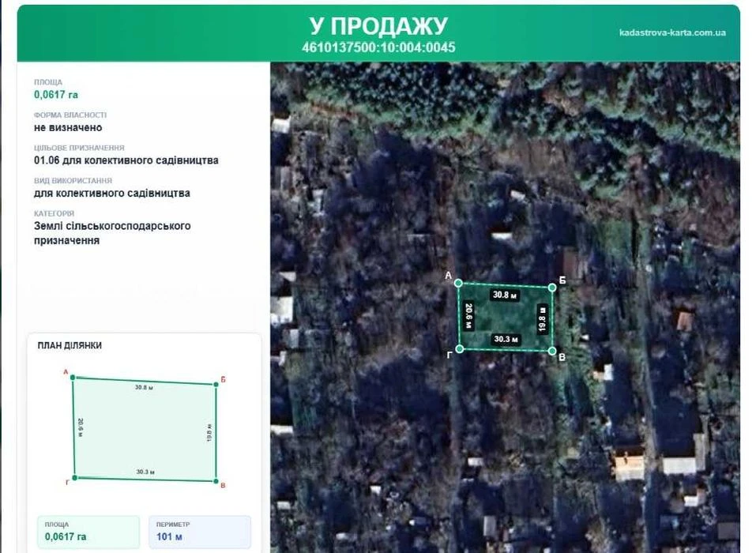Click 'Землі сільськогосподарського призначення' category text

[x=112, y=233]
